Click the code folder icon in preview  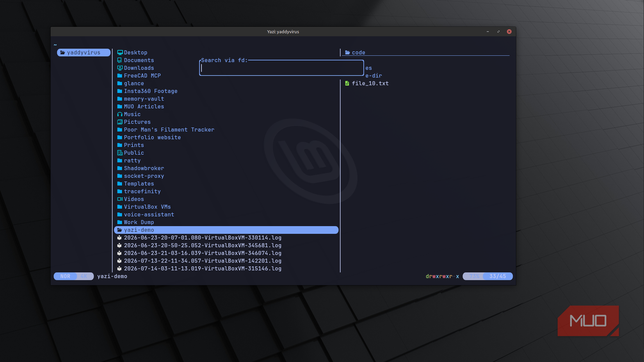(x=347, y=52)
